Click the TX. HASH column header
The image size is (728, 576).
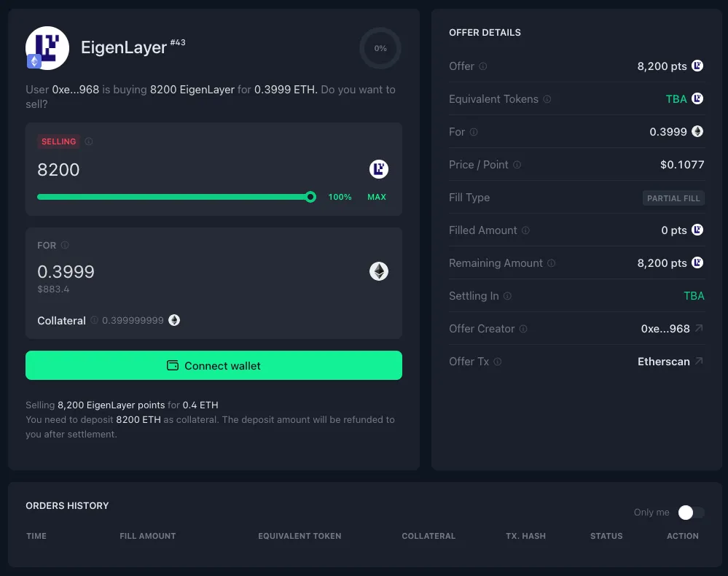pos(525,536)
